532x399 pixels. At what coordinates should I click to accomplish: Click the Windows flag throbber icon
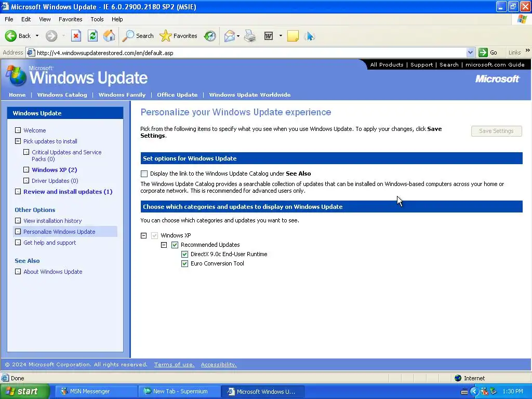click(522, 19)
